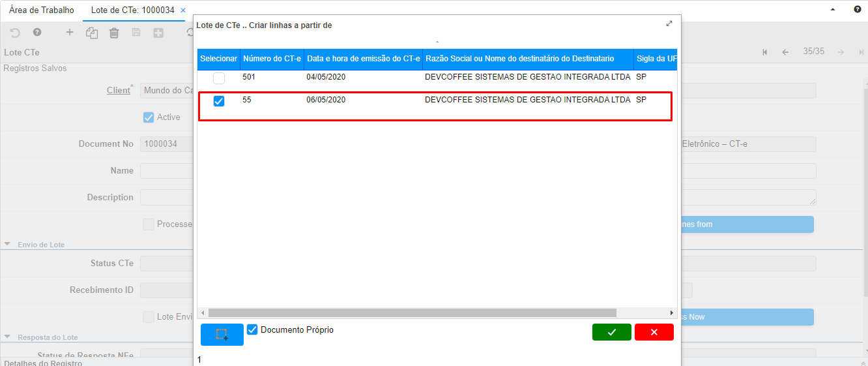This screenshot has height=366, width=868.
Task: Click the Copy record icon
Action: tap(92, 33)
